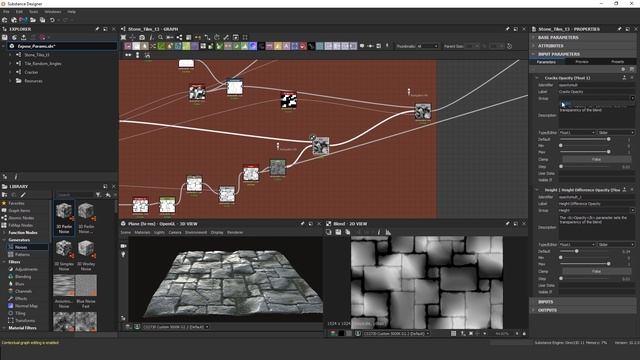Viewport: 640px width, 360px height.
Task: Click the export icon in Explorer toolbar
Action: (24, 38)
